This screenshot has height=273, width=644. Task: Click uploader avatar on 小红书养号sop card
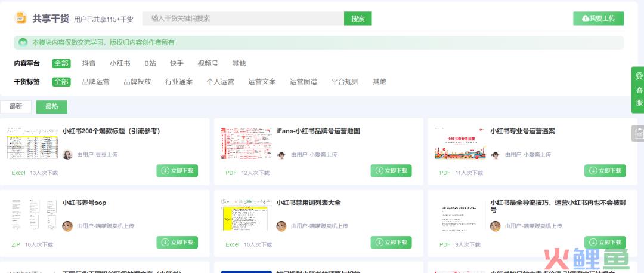tap(67, 226)
